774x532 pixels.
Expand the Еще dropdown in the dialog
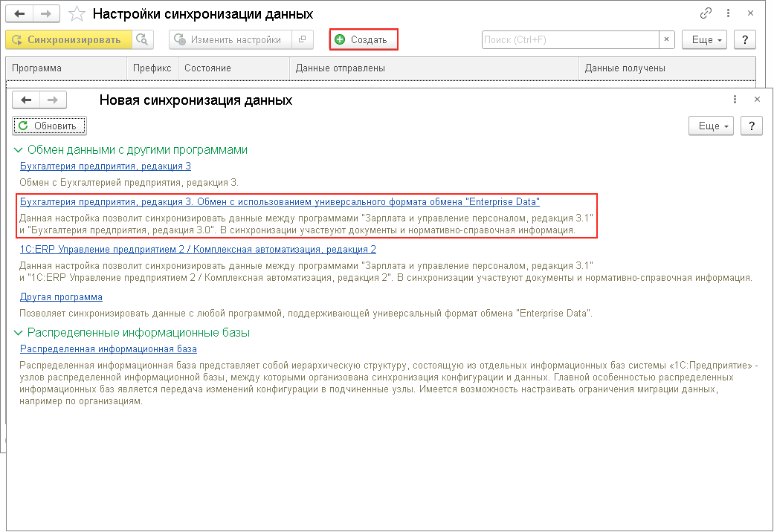point(710,126)
